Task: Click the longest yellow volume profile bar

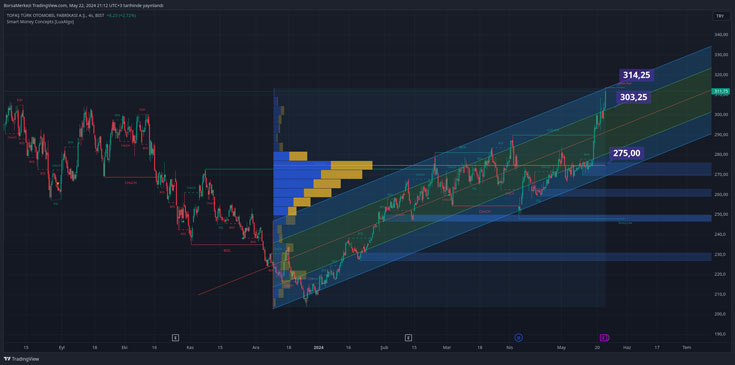Action: (x=352, y=165)
